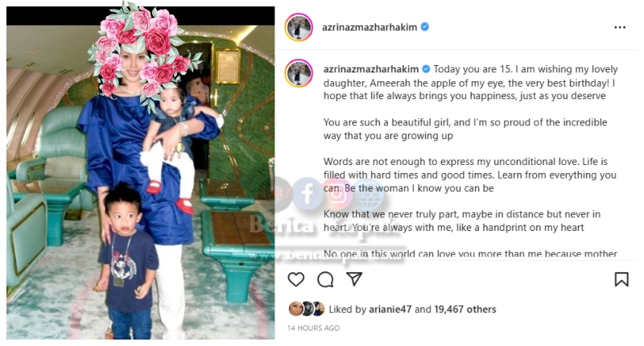644x346 pixels.
Task: View arianie47 profile from likes
Action: tap(390, 309)
